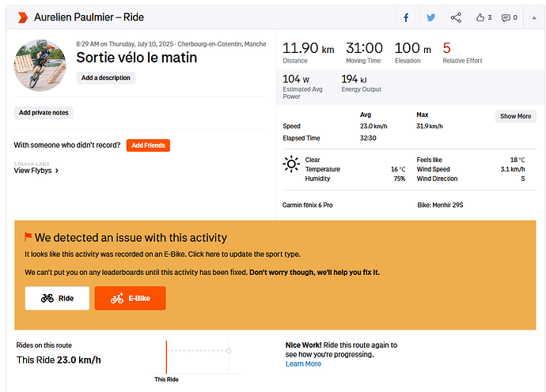This screenshot has width=546, height=392.
Task: Select Ride sport type button
Action: pos(57,298)
